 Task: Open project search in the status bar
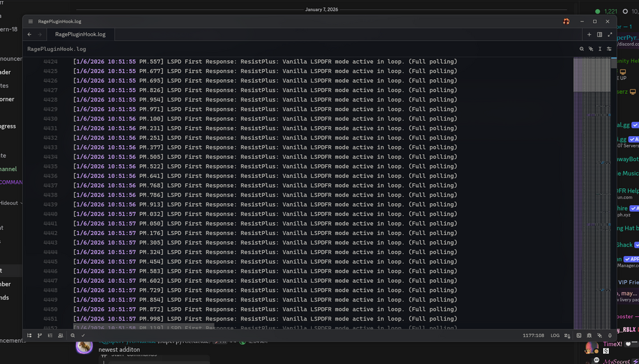click(x=73, y=335)
